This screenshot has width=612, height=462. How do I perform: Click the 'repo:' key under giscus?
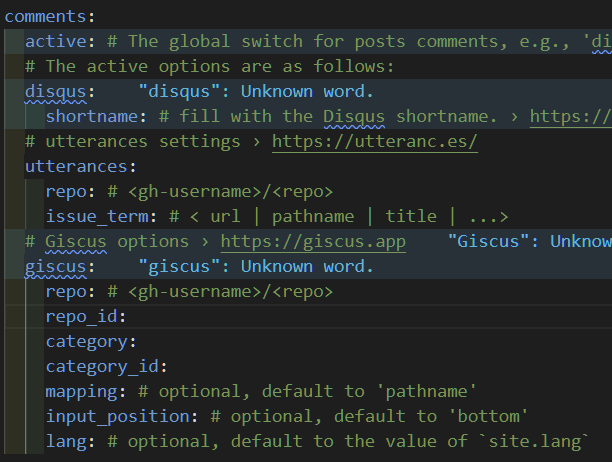[x=70, y=292]
